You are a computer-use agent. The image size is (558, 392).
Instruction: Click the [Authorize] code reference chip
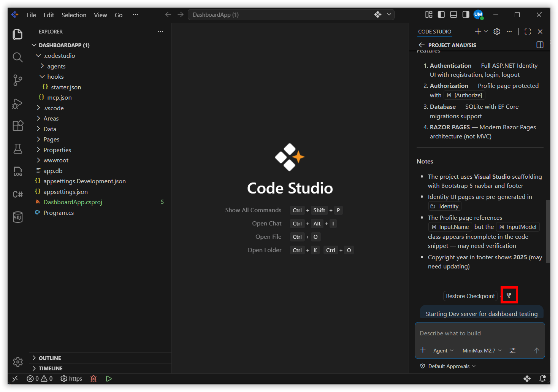click(x=464, y=95)
